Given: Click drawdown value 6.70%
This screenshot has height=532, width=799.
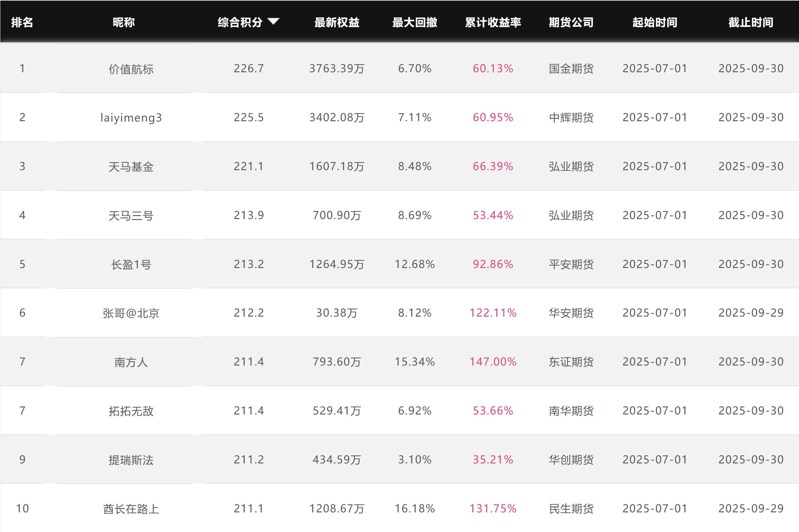Looking at the screenshot, I should 414,69.
